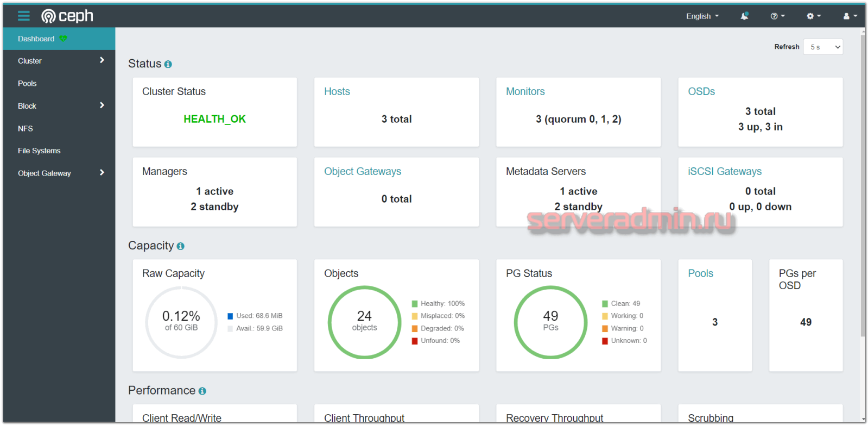This screenshot has width=868, height=425.
Task: Open the help question mark menu
Action: [x=777, y=16]
